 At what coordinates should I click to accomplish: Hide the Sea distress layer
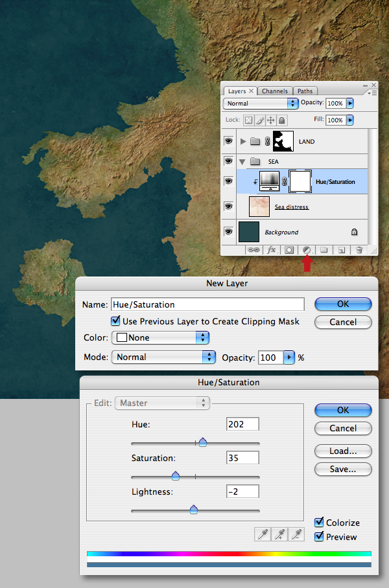tap(228, 206)
